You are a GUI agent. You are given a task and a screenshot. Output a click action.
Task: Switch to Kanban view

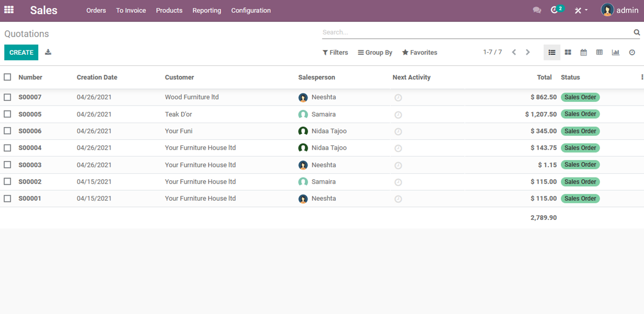click(x=568, y=52)
